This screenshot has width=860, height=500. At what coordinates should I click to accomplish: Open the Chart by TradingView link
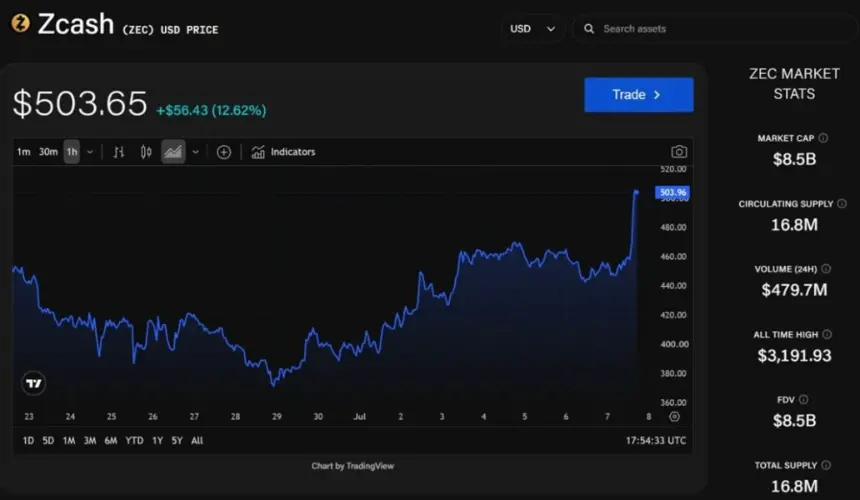pos(353,466)
